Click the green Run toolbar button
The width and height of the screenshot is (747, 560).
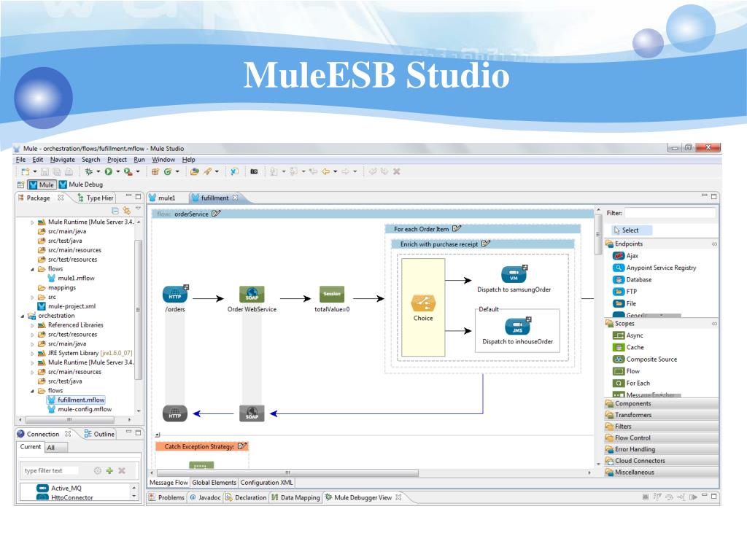pos(109,171)
